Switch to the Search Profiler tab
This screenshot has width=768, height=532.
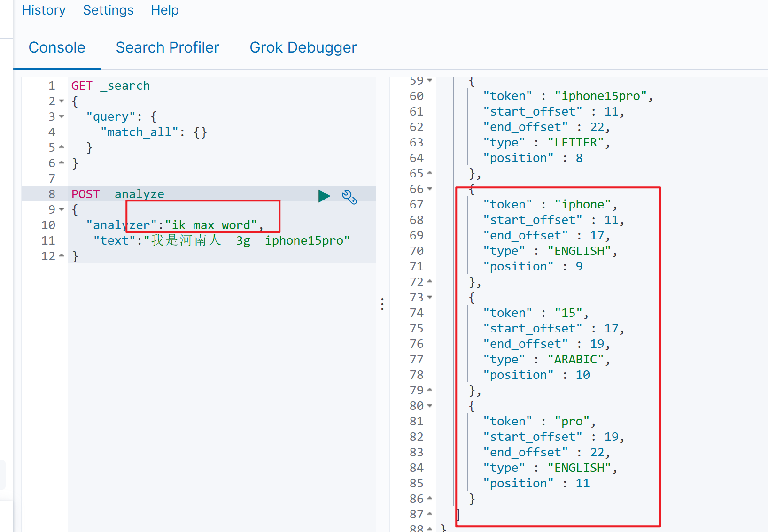click(168, 47)
